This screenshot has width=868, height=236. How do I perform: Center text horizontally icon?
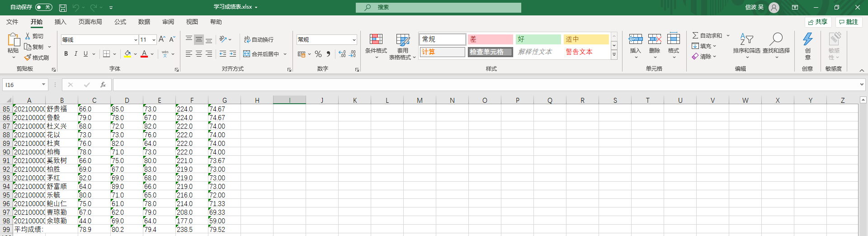click(x=199, y=54)
